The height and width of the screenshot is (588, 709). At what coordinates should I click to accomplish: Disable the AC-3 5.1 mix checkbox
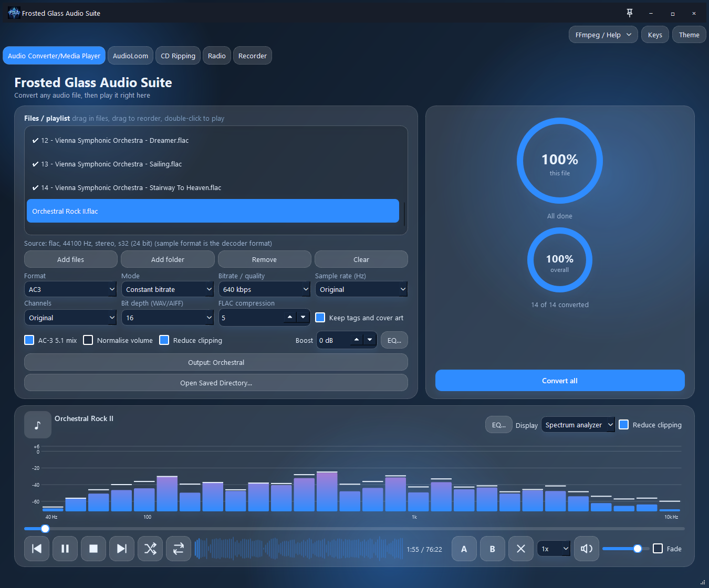[29, 340]
